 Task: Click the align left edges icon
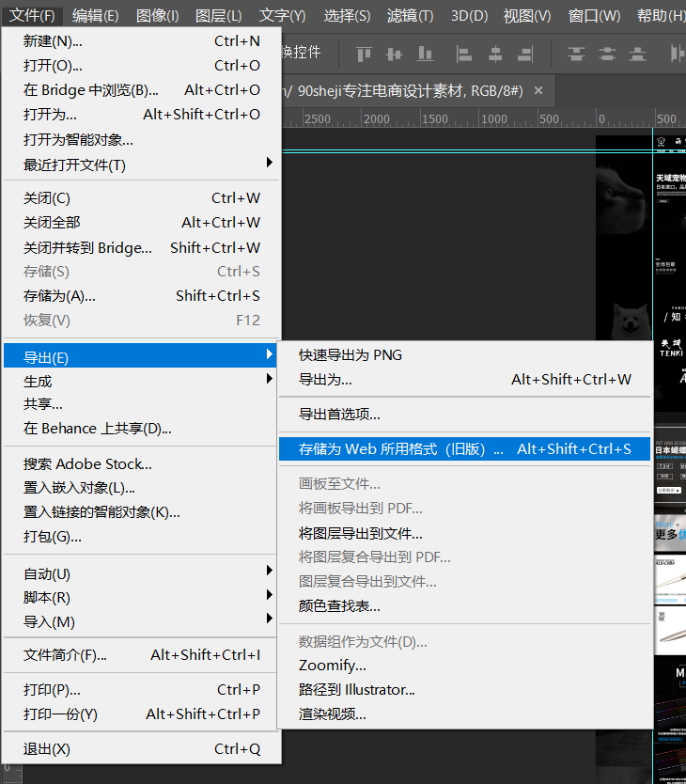point(464,54)
